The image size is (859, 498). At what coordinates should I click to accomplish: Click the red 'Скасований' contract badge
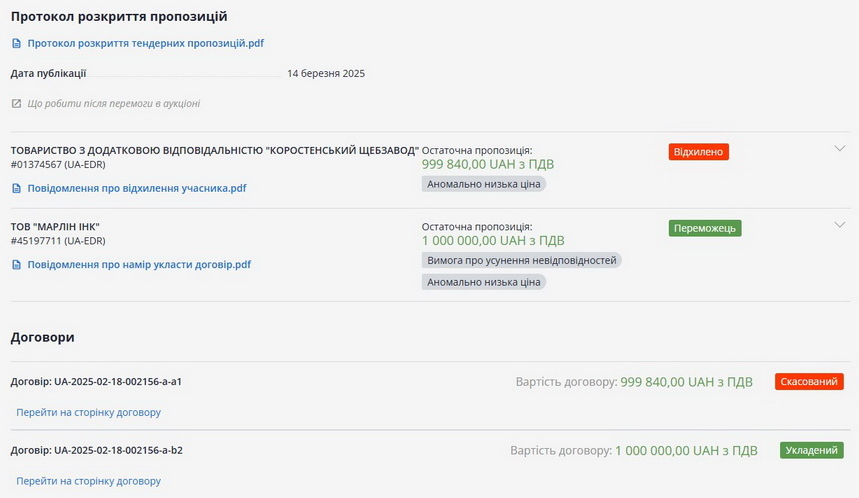(808, 382)
